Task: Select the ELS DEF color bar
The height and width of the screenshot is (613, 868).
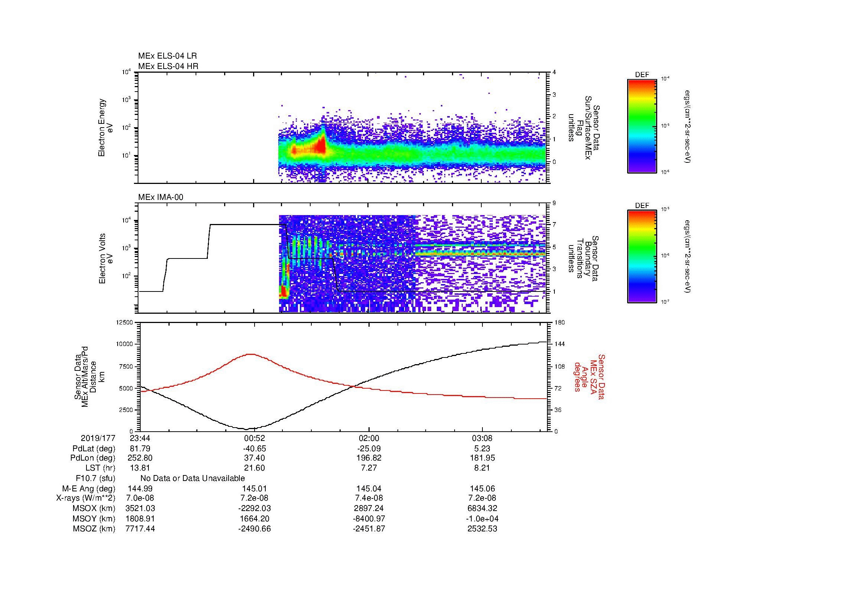Action: 642,126
